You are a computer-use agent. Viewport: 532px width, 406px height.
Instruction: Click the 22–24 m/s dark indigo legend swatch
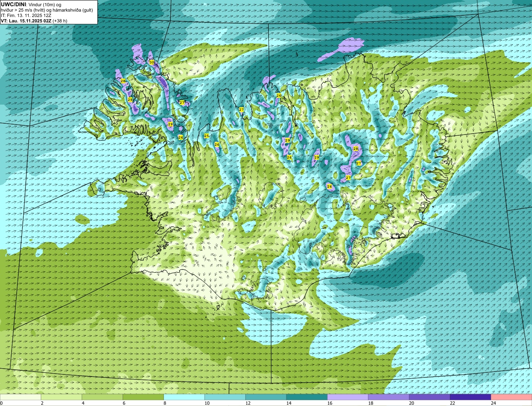pyautogui.click(x=470, y=397)
